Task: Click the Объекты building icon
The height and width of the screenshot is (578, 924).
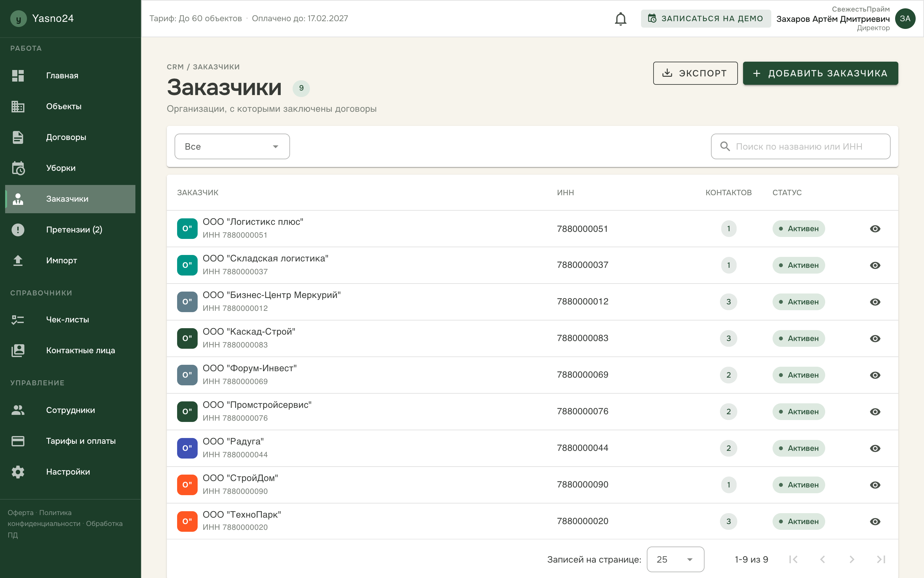Action: pyautogui.click(x=18, y=107)
